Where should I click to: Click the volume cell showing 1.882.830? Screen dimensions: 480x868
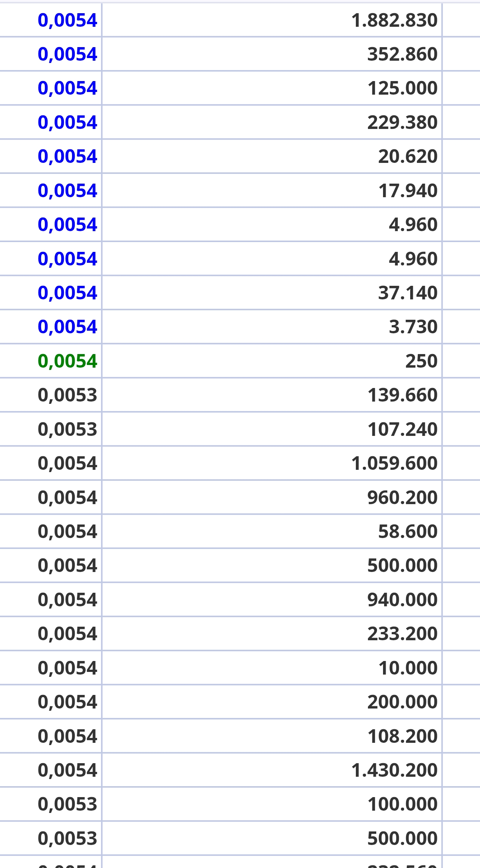pos(394,20)
